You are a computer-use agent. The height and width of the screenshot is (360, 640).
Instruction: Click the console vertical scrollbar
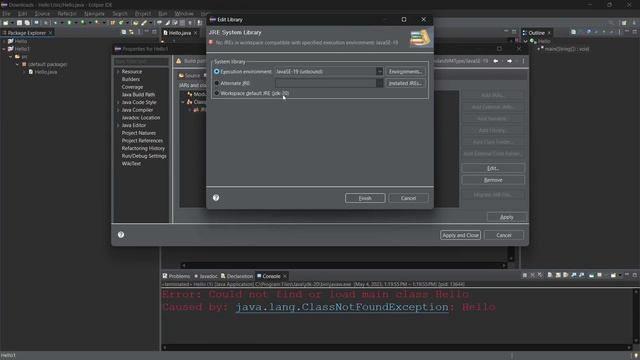coord(636,316)
